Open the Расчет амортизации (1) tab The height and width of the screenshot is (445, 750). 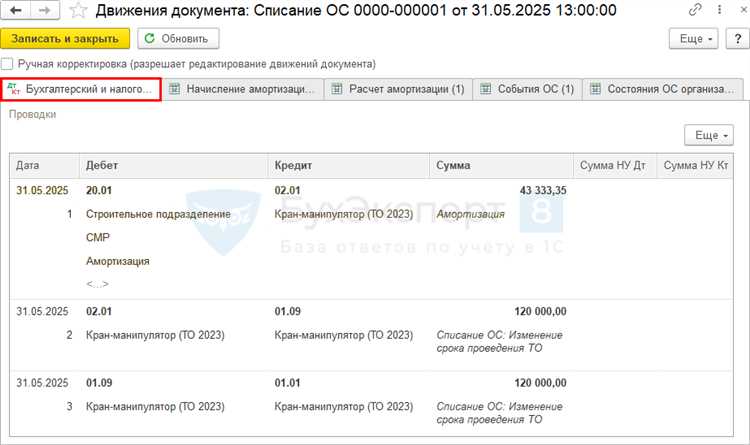[398, 89]
